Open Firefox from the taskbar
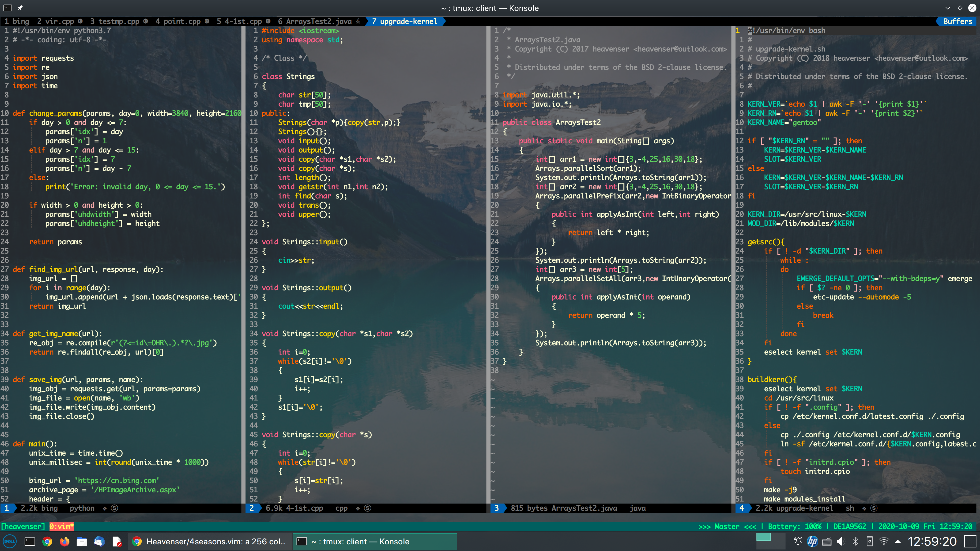980x551 pixels. click(x=65, y=542)
